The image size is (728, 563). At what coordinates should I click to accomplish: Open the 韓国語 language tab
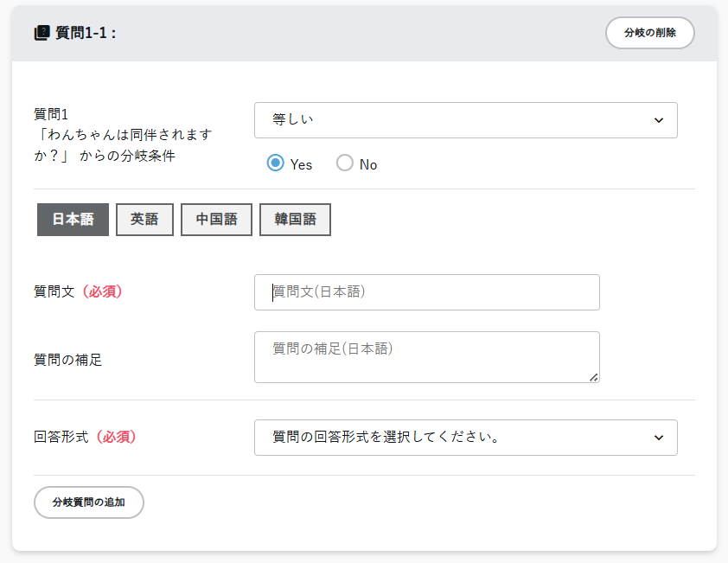[x=295, y=220]
